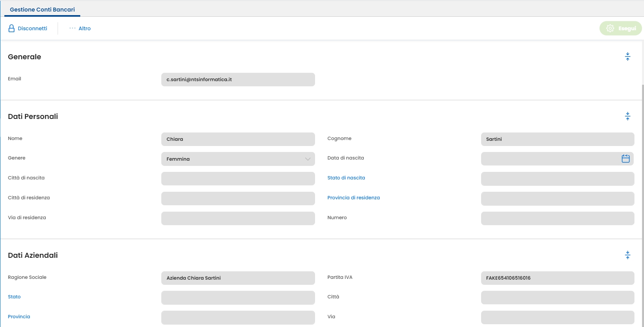Screen dimensions: 644x327
Task: Click the Esegui gear button
Action: [620, 28]
